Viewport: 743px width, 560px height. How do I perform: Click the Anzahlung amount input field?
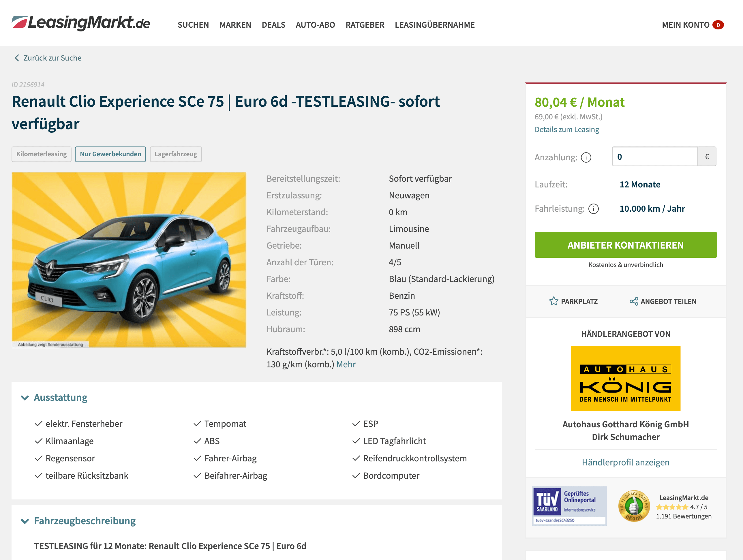point(655,157)
